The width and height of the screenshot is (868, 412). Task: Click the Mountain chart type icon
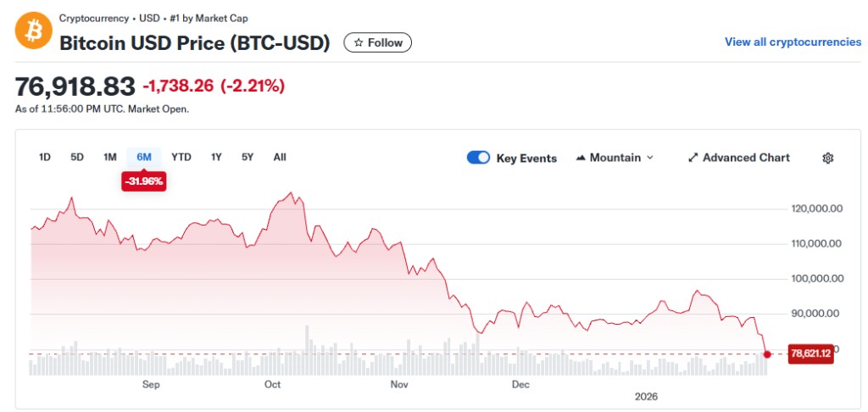coord(581,158)
